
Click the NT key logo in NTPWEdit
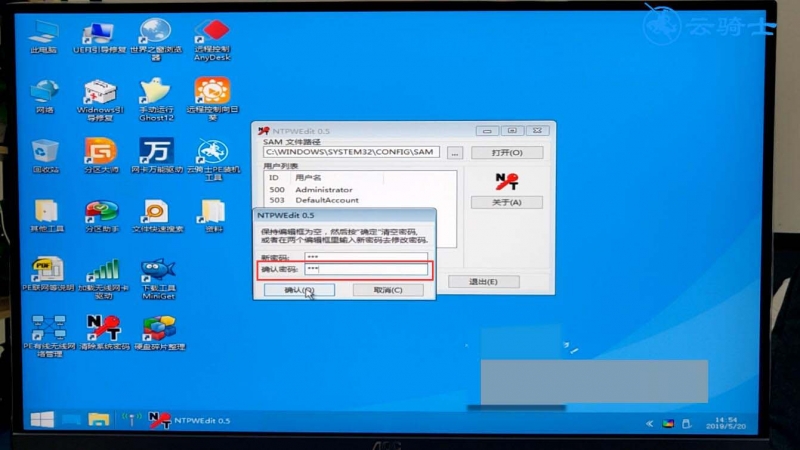coord(507,181)
